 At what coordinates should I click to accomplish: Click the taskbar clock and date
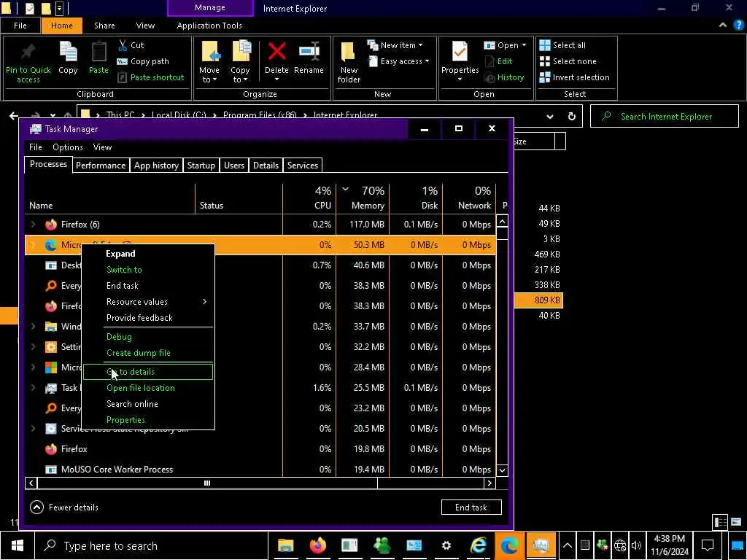coord(670,545)
